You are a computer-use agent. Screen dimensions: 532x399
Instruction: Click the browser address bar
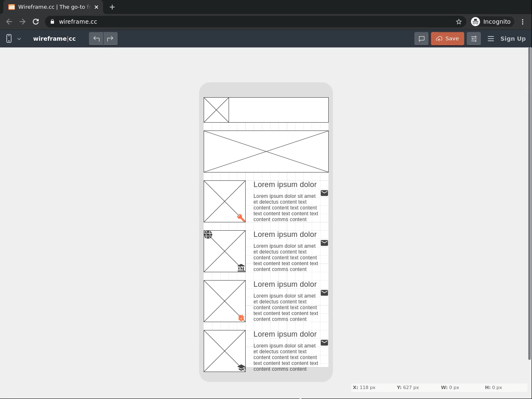pyautogui.click(x=254, y=22)
